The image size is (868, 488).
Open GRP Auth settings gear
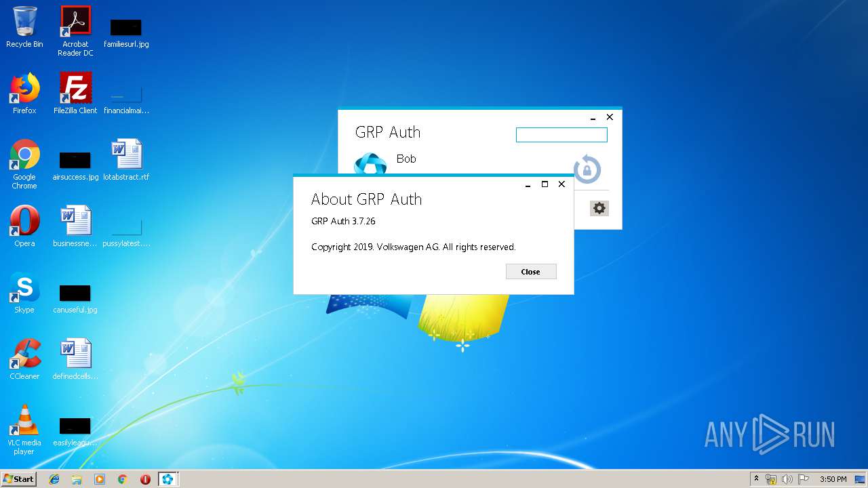pyautogui.click(x=599, y=208)
